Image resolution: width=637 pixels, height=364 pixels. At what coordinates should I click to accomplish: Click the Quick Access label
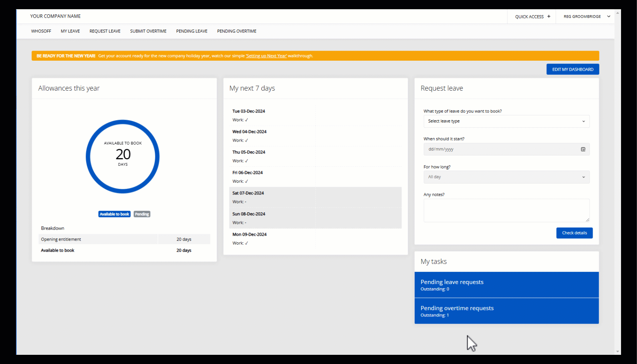[x=529, y=17]
